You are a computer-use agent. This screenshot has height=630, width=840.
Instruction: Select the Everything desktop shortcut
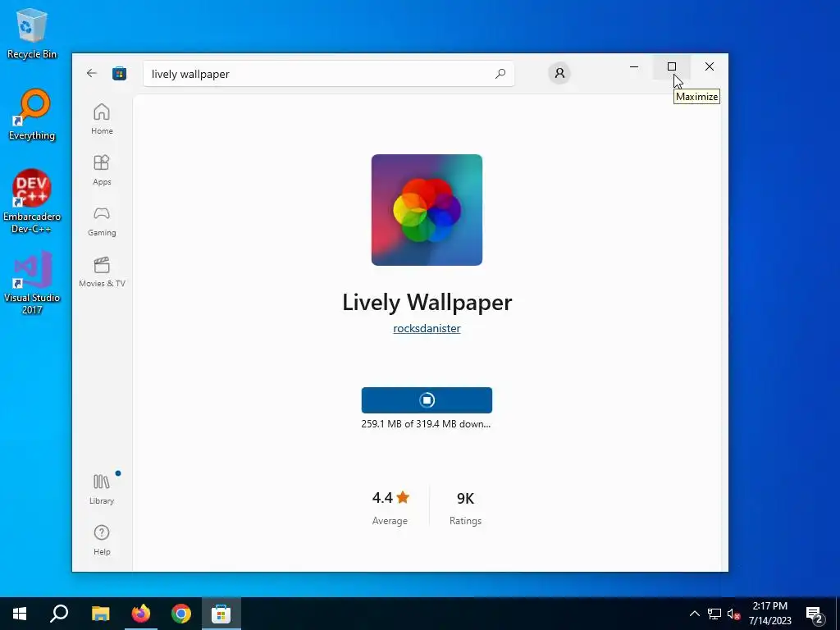(x=32, y=115)
